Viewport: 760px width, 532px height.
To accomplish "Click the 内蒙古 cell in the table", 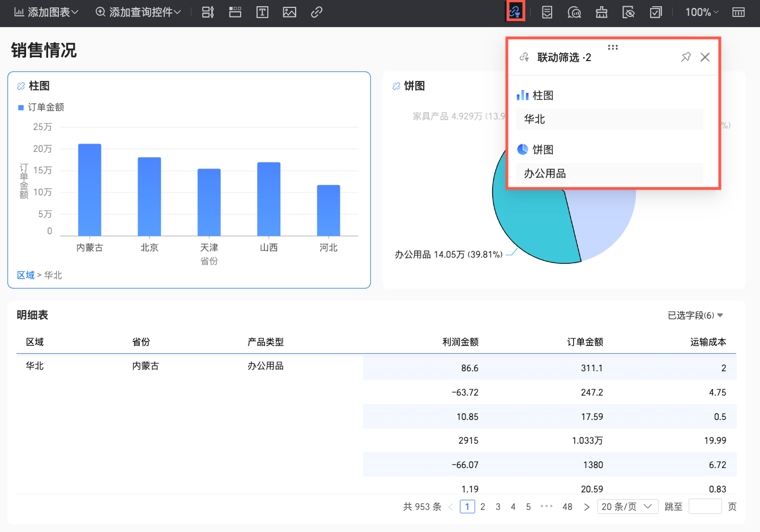I will click(x=146, y=366).
